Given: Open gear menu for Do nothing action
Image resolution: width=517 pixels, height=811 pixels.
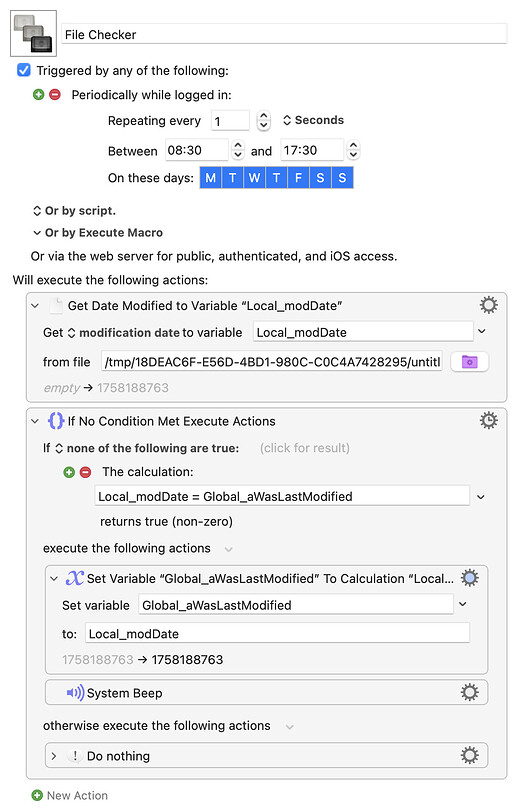Looking at the screenshot, I should pos(469,755).
